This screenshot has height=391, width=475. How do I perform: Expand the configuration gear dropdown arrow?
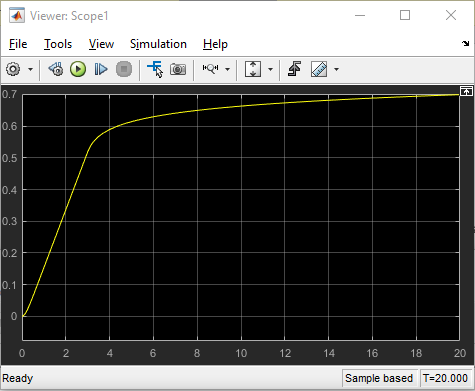[30, 69]
